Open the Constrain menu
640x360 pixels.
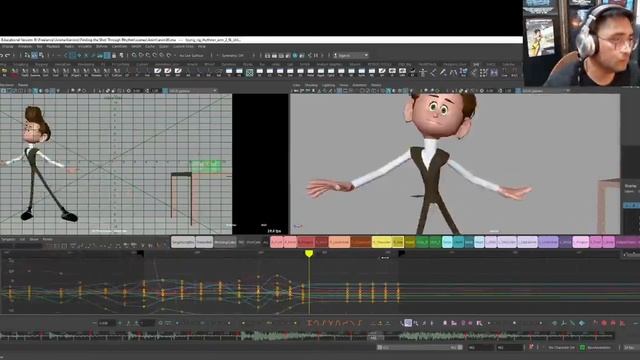120,47
